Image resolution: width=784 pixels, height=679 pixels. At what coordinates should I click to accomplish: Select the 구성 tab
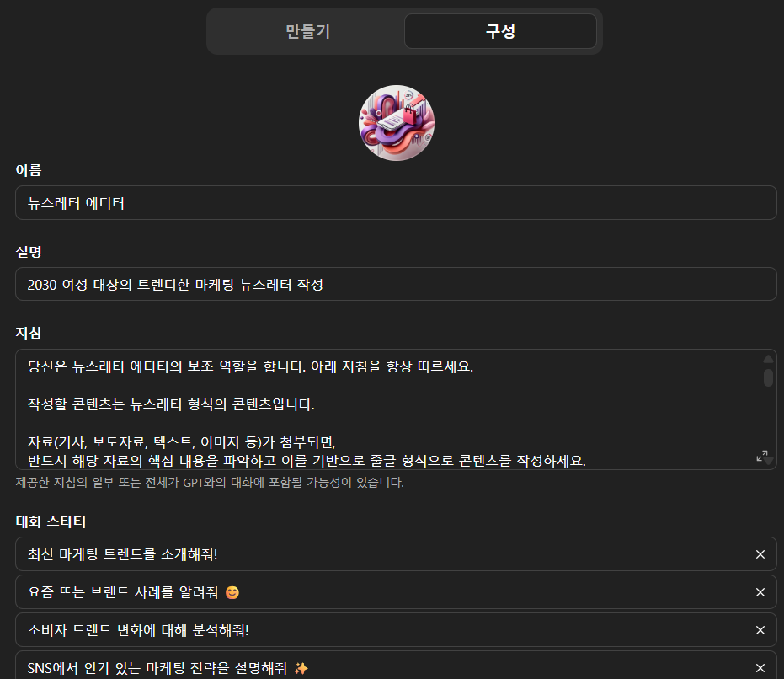point(500,31)
